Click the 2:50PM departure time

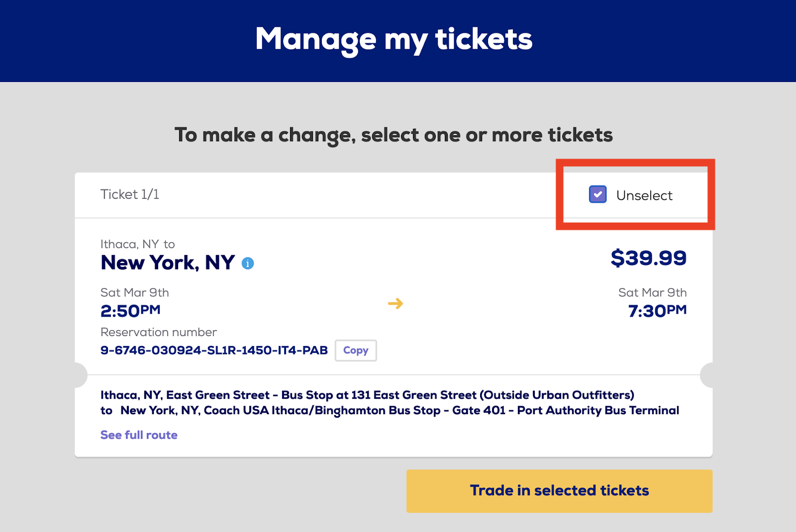click(130, 311)
